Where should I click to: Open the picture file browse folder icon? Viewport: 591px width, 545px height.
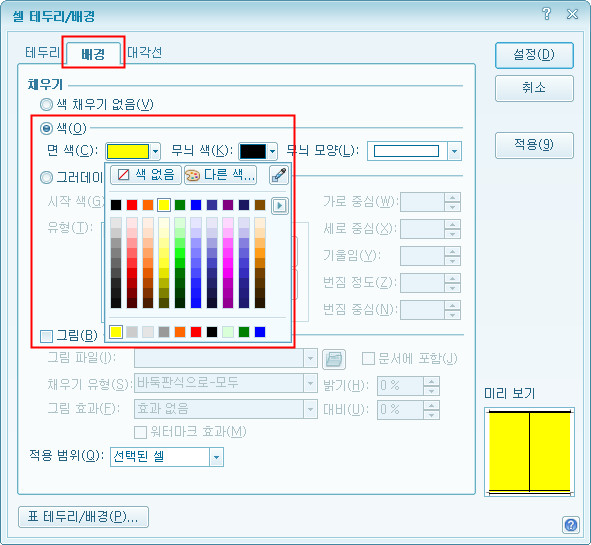point(334,359)
